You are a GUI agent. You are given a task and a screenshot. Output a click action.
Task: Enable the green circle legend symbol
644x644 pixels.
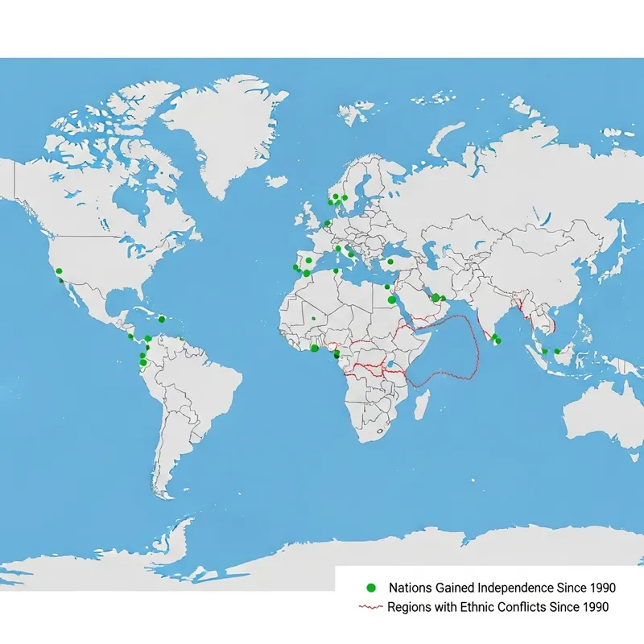point(370,588)
